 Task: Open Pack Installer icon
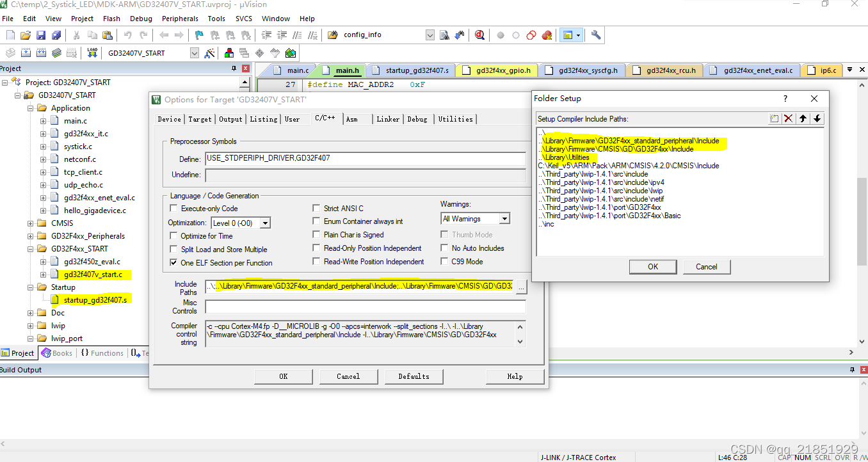coord(291,53)
